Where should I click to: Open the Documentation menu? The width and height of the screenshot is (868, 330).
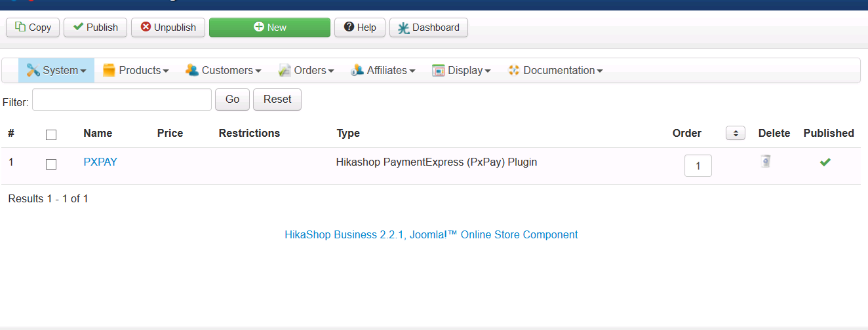[555, 71]
